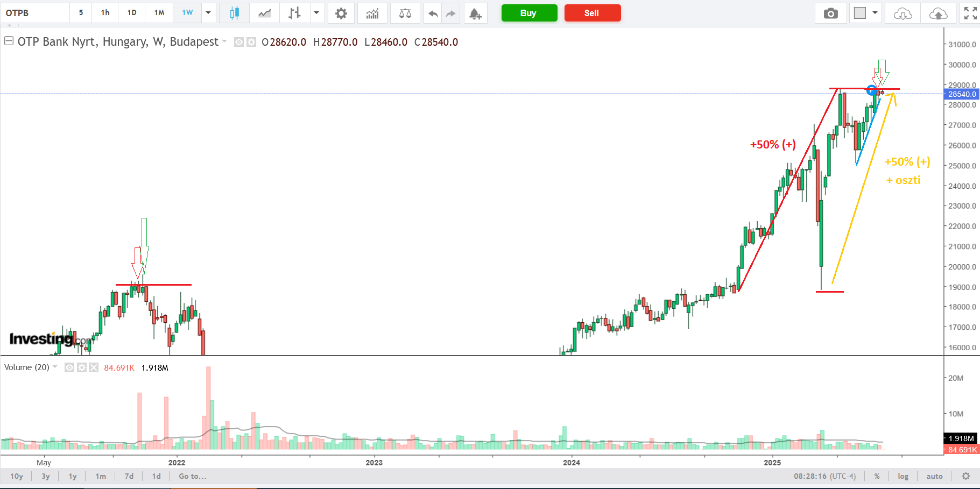Screen dimensions: 980x489
Task: Hide the Volume indicator
Action: coord(69,367)
